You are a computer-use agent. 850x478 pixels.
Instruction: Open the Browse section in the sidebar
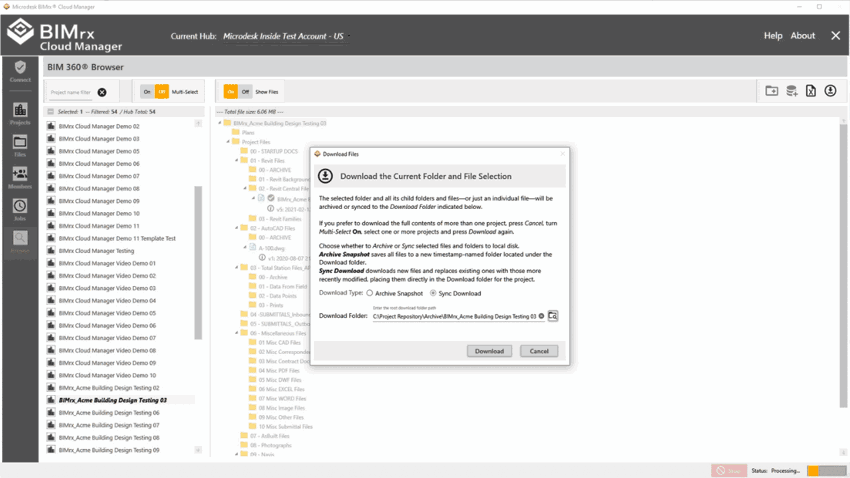pyautogui.click(x=20, y=242)
